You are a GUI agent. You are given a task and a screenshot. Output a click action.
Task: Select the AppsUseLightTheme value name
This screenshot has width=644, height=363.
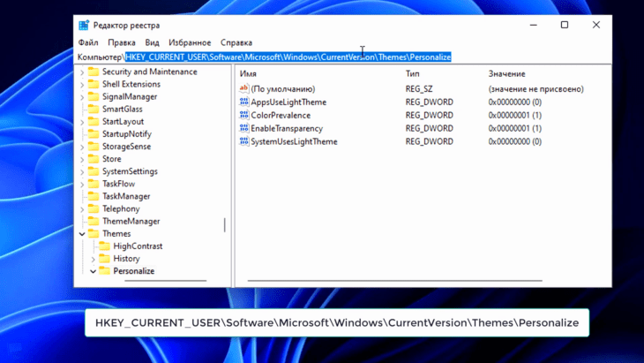288,102
